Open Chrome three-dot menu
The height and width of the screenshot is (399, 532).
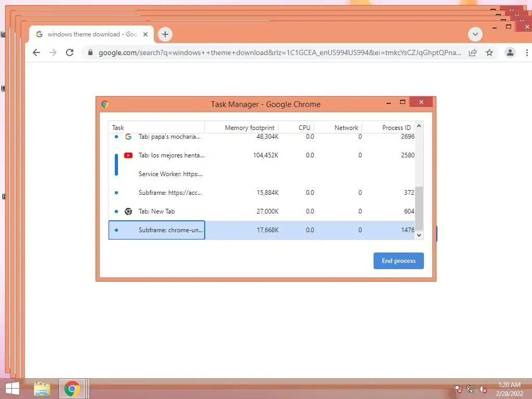pos(527,52)
